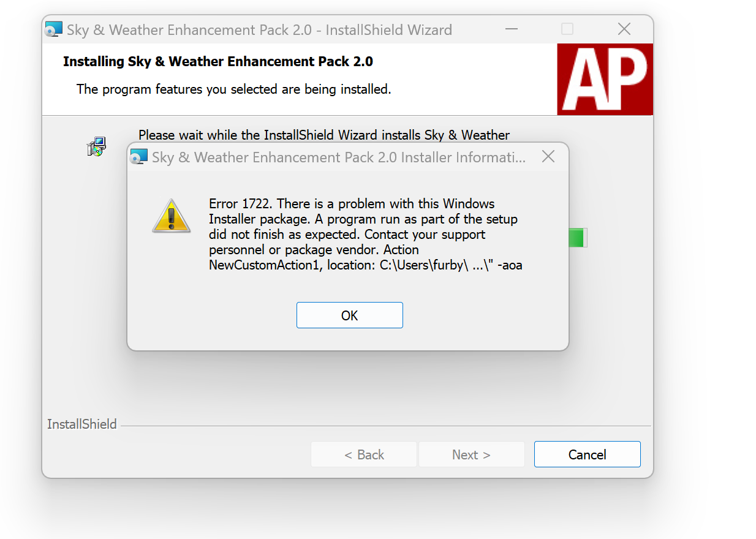Click the disabled Next button

click(x=471, y=454)
